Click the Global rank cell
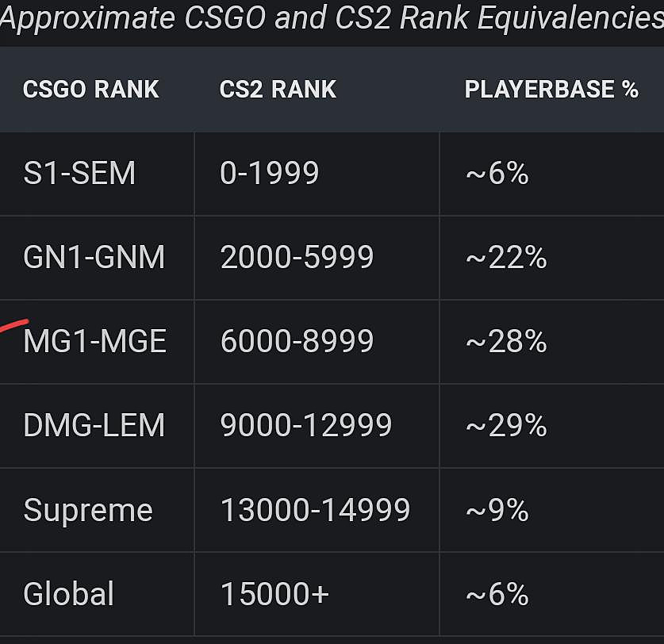 (69, 594)
